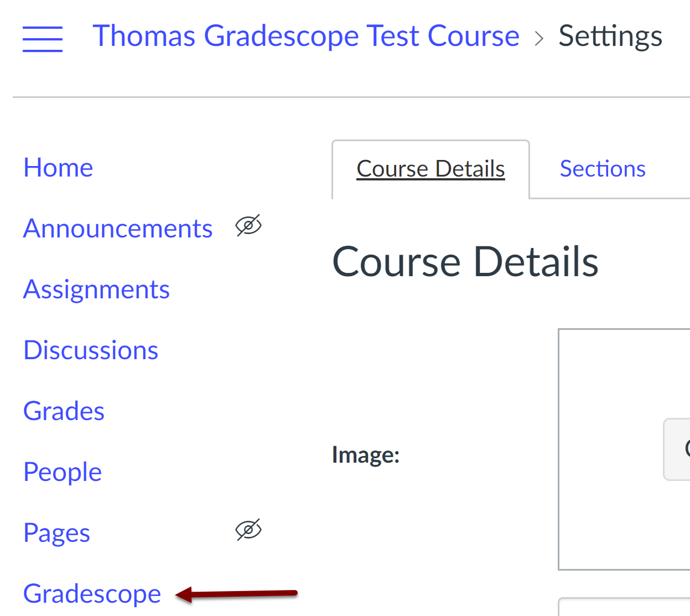The width and height of the screenshot is (690, 616).
Task: Open the course navigation hamburger menu
Action: [x=43, y=39]
